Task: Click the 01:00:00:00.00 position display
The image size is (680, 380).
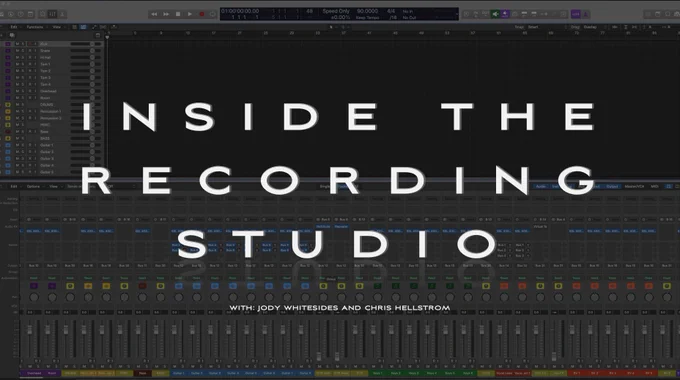Action: pos(240,11)
